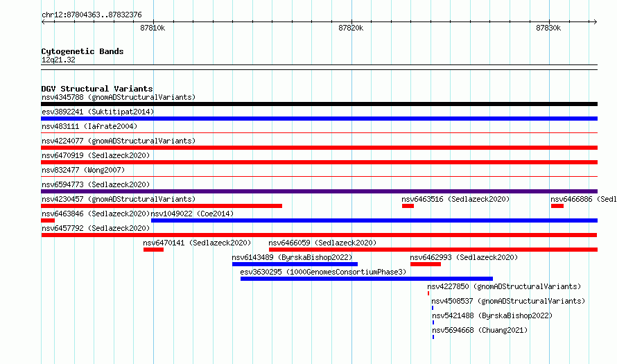The width and height of the screenshot is (617, 364).
Task: Select the nsv6594773 (Sedlazeck2020) label
Action: pyautogui.click(x=96, y=184)
